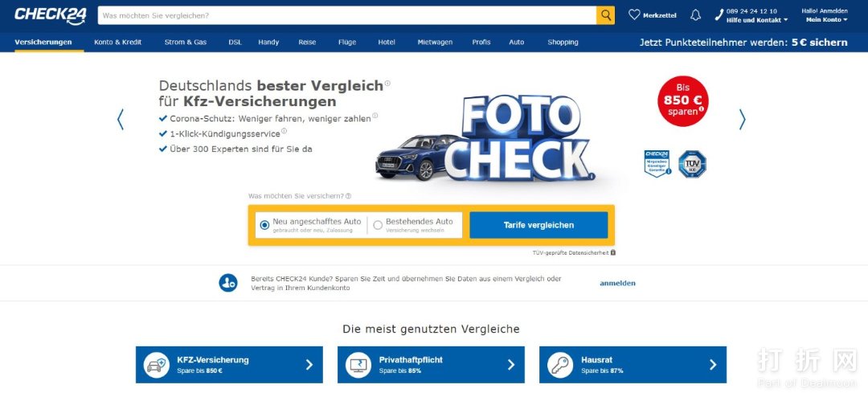Click the TÜV SÜD seal badge
Image resolution: width=868 pixels, height=397 pixels.
[692, 164]
